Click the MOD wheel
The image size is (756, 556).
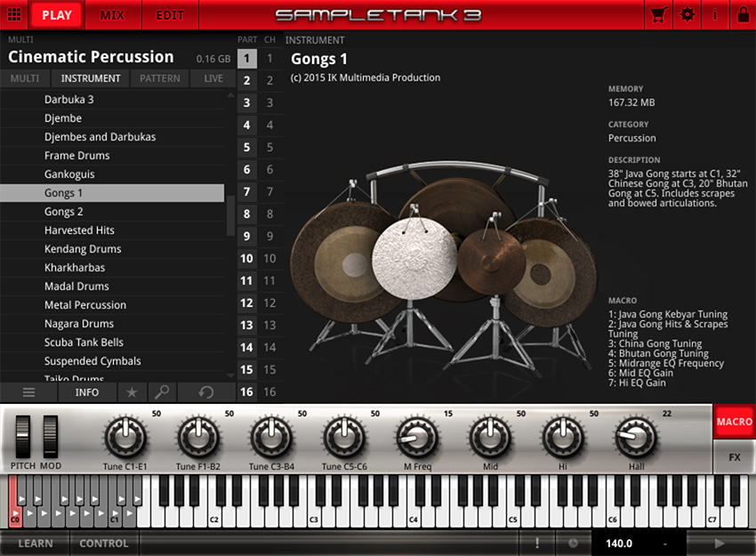51,437
